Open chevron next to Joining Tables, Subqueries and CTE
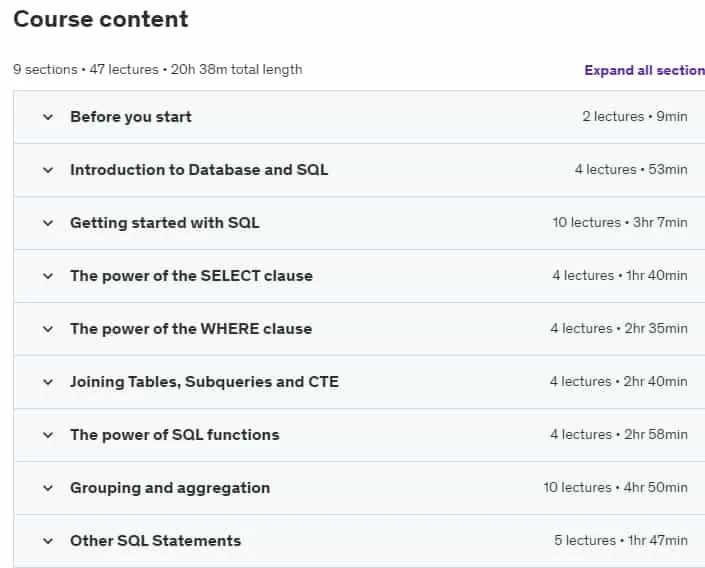 click(x=48, y=383)
